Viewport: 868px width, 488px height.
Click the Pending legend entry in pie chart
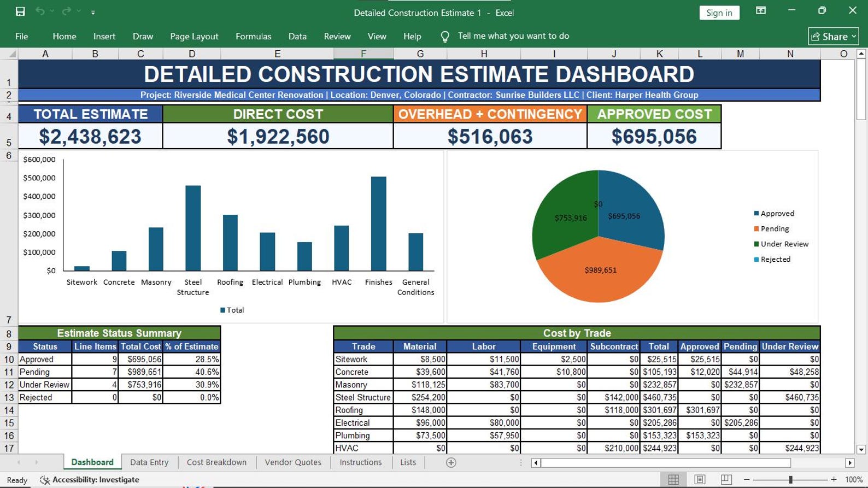click(x=771, y=229)
